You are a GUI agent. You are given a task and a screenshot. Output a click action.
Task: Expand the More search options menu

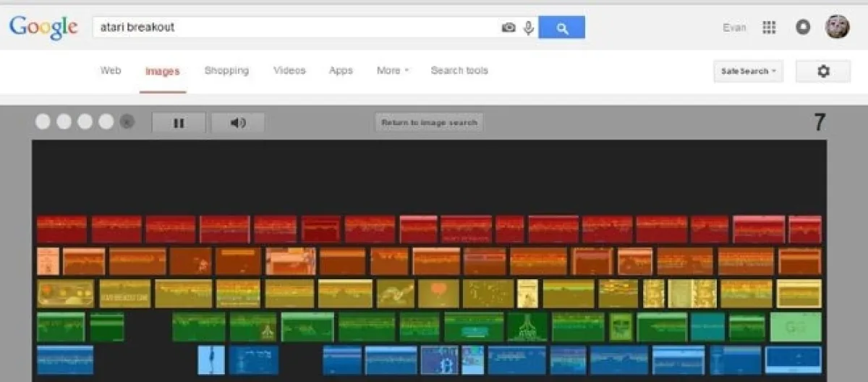pos(393,70)
